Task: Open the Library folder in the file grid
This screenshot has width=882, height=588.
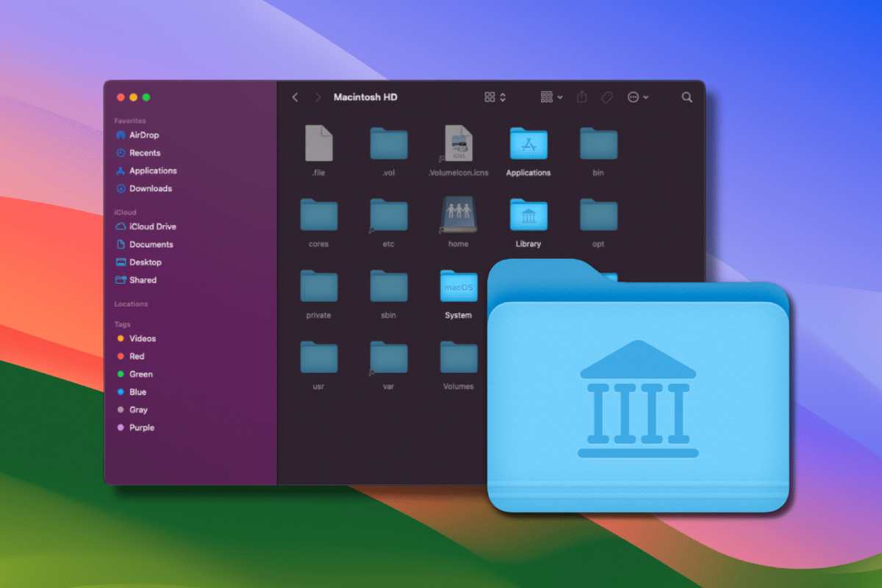Action: [x=528, y=215]
